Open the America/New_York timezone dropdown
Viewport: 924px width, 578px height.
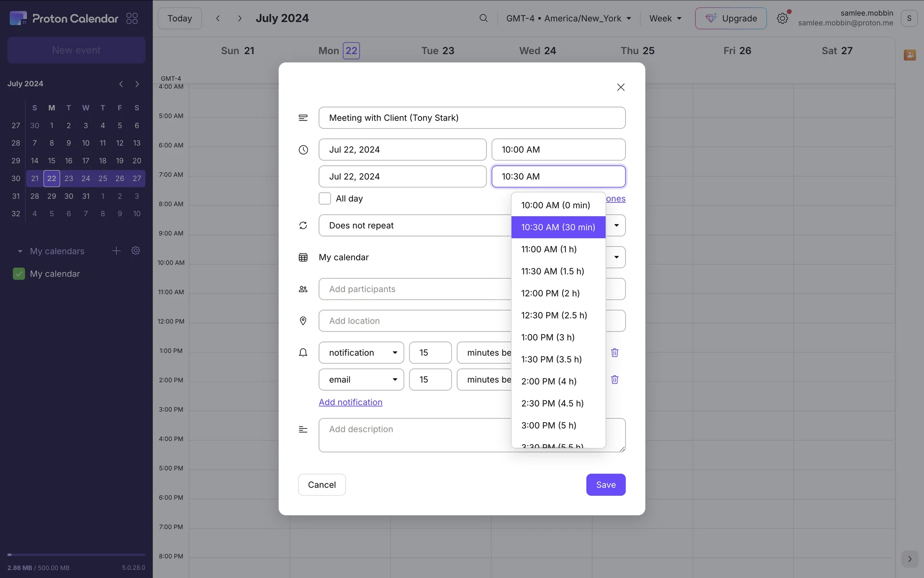pos(568,18)
